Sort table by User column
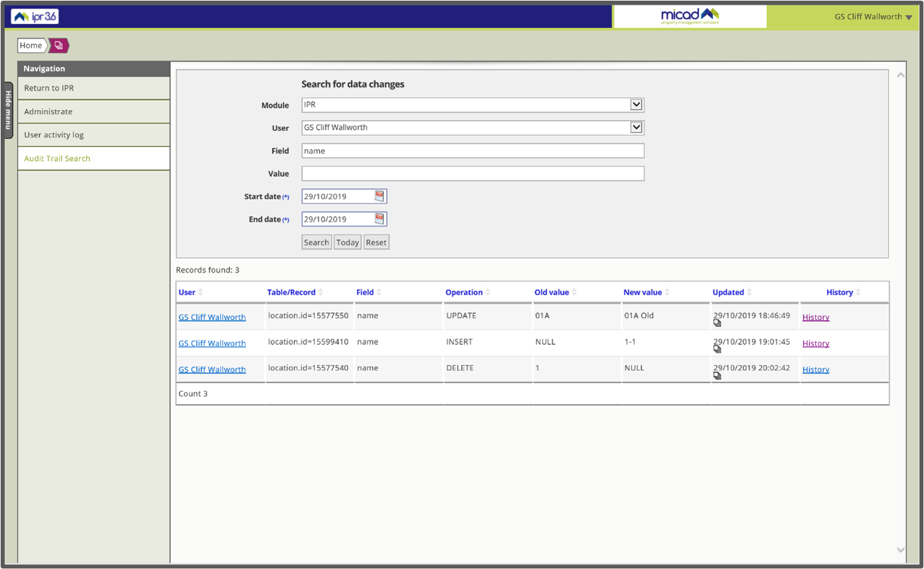This screenshot has height=569, width=924. click(x=187, y=292)
